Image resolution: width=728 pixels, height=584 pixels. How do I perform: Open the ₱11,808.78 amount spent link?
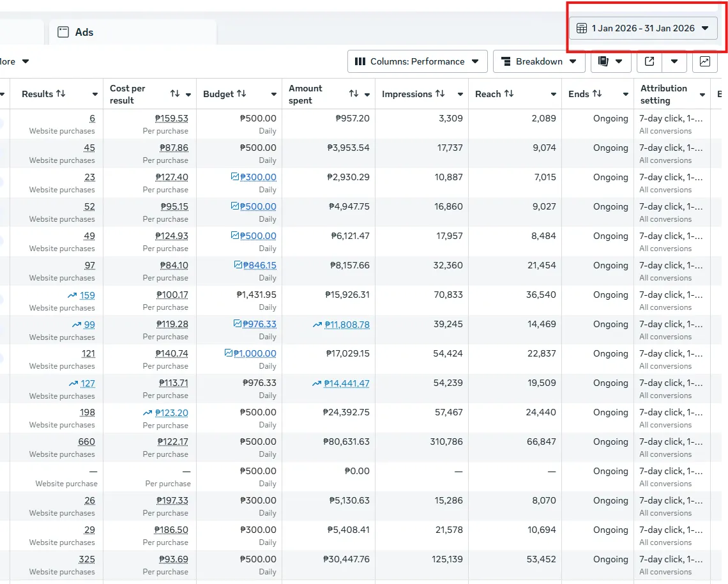(347, 325)
